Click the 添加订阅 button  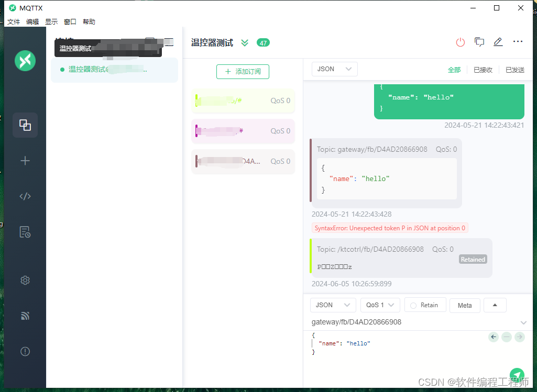[x=243, y=72]
